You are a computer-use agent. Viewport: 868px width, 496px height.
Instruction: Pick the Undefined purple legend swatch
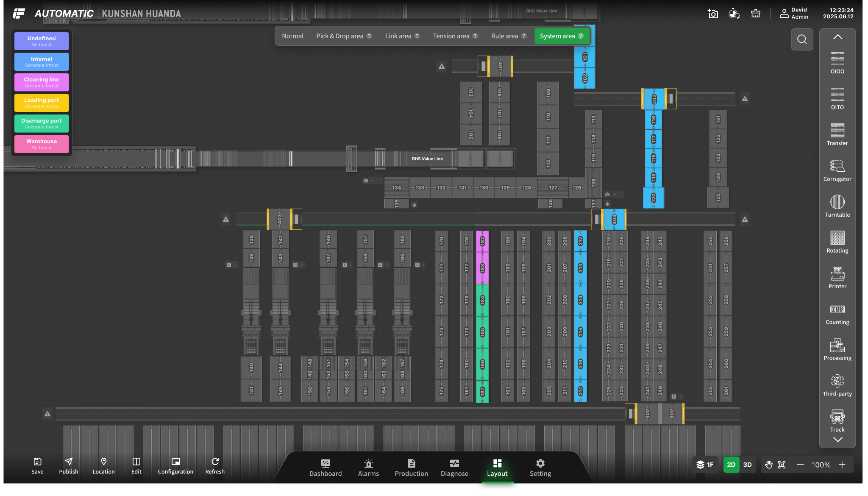(42, 41)
